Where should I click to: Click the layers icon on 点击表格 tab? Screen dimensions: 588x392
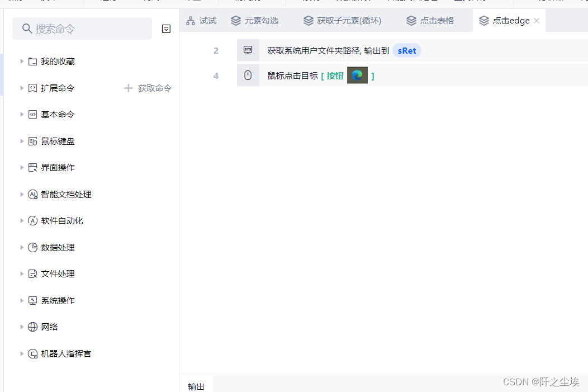point(411,21)
